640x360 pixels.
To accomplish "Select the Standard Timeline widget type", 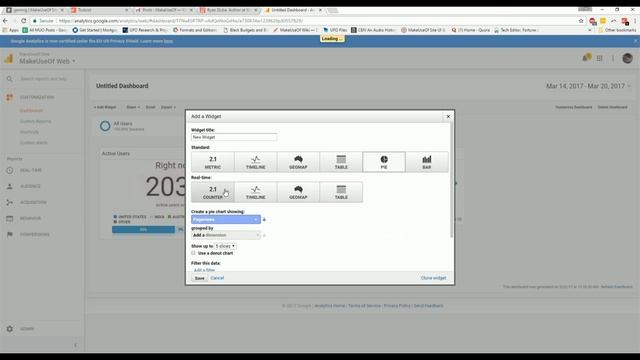I will click(256, 162).
